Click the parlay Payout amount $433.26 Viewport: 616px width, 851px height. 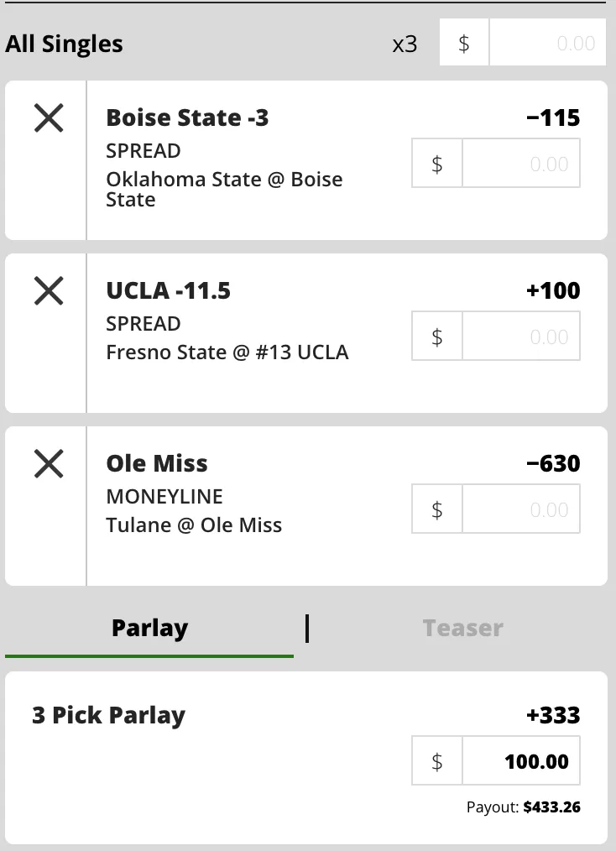(x=551, y=808)
